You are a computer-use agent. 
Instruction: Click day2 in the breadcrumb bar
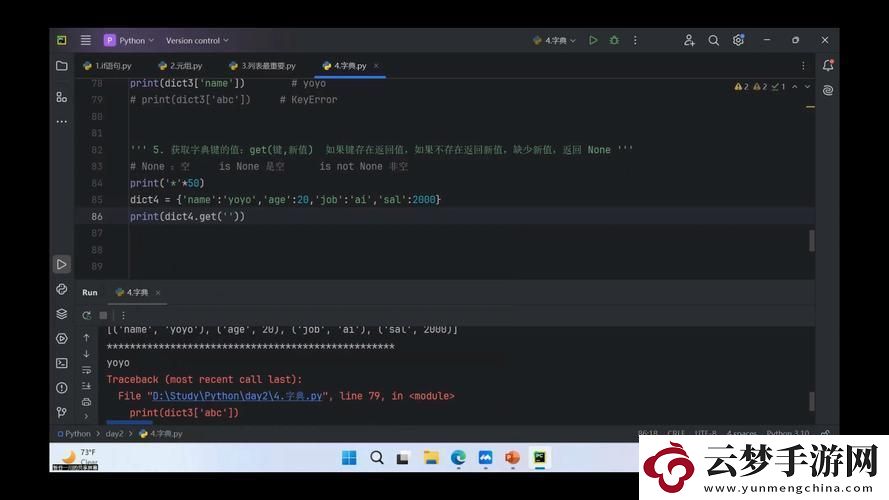pyautogui.click(x=114, y=434)
